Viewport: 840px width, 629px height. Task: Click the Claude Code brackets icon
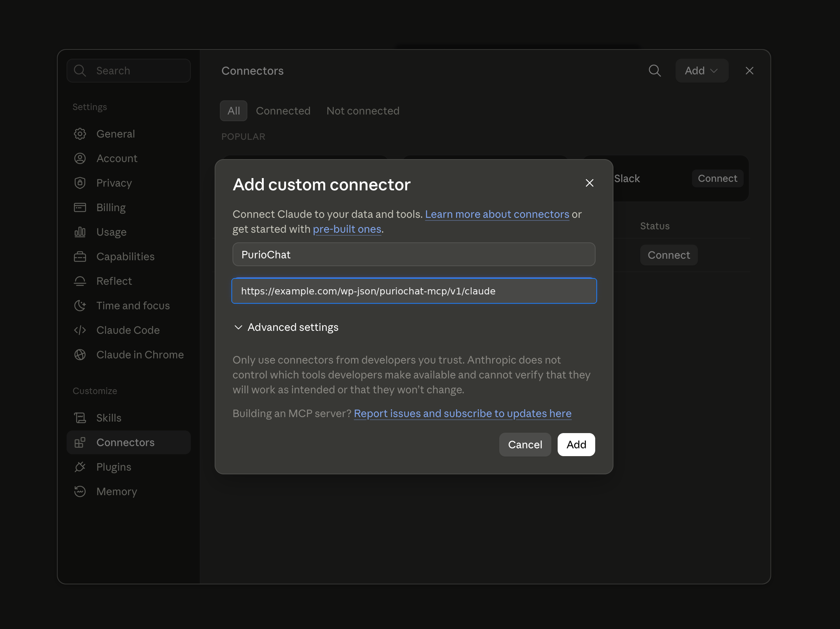click(x=80, y=330)
